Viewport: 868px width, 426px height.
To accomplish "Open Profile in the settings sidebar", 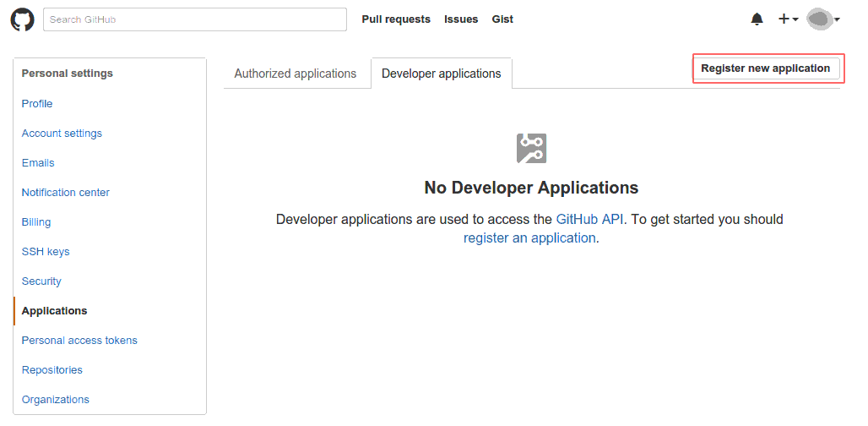I will click(x=37, y=104).
